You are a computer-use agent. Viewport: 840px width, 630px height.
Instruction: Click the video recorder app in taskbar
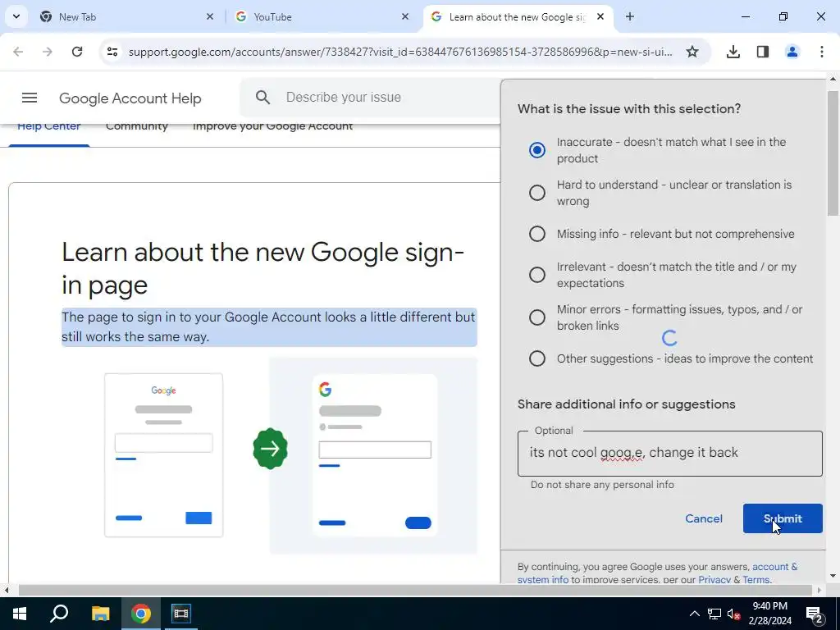[x=180, y=614]
